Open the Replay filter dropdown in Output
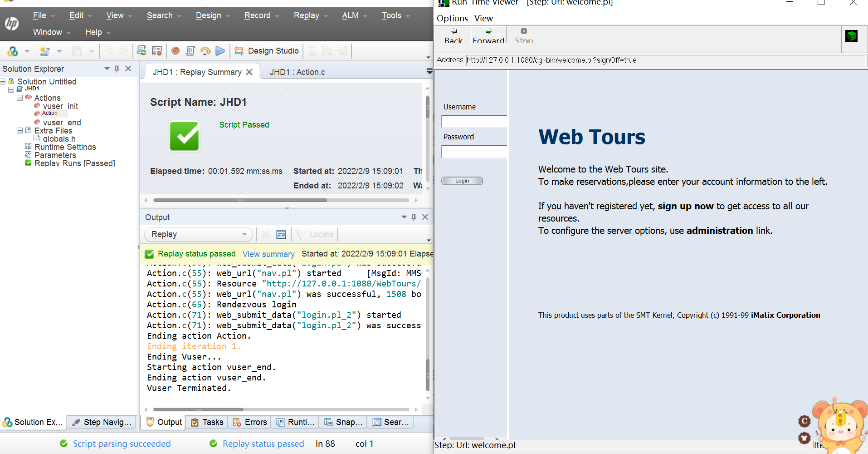 [244, 234]
